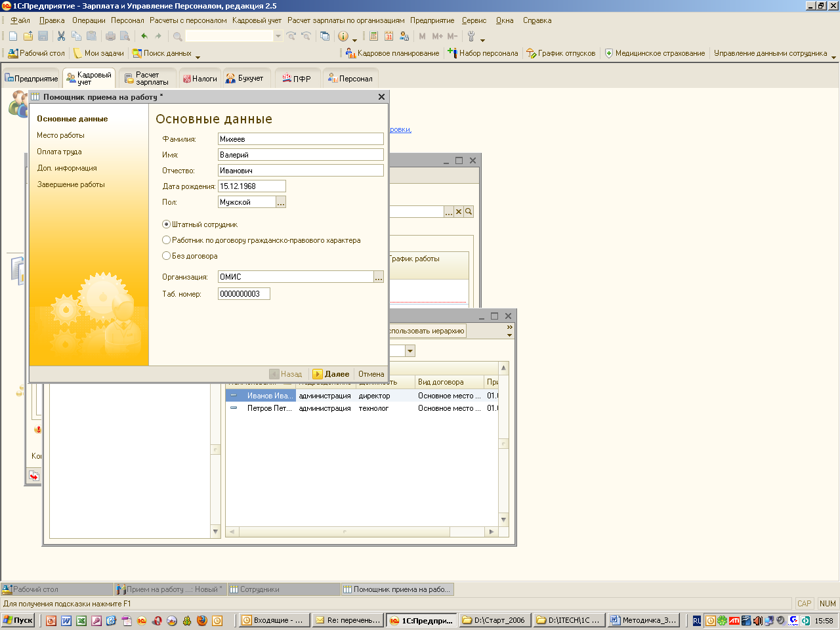Viewport: 840px width, 630px height.
Task: Click the Undo green arrow icon
Action: click(x=144, y=36)
